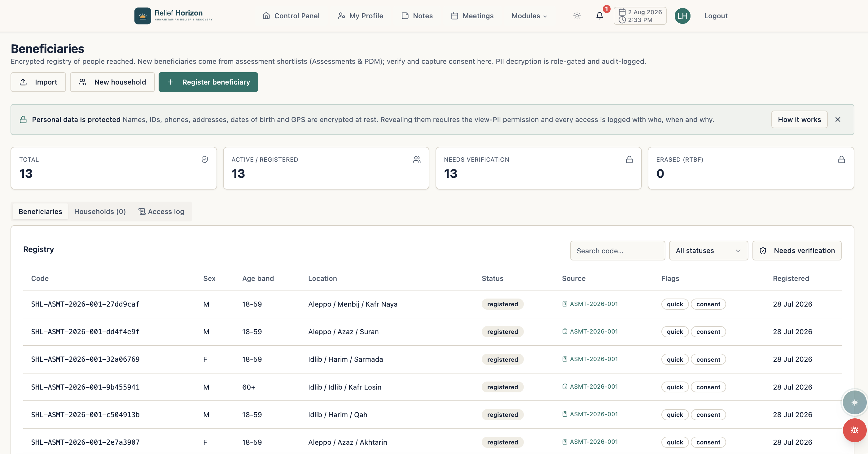Toggle the light/dark theme sun icon
Image resolution: width=868 pixels, height=454 pixels.
[577, 16]
